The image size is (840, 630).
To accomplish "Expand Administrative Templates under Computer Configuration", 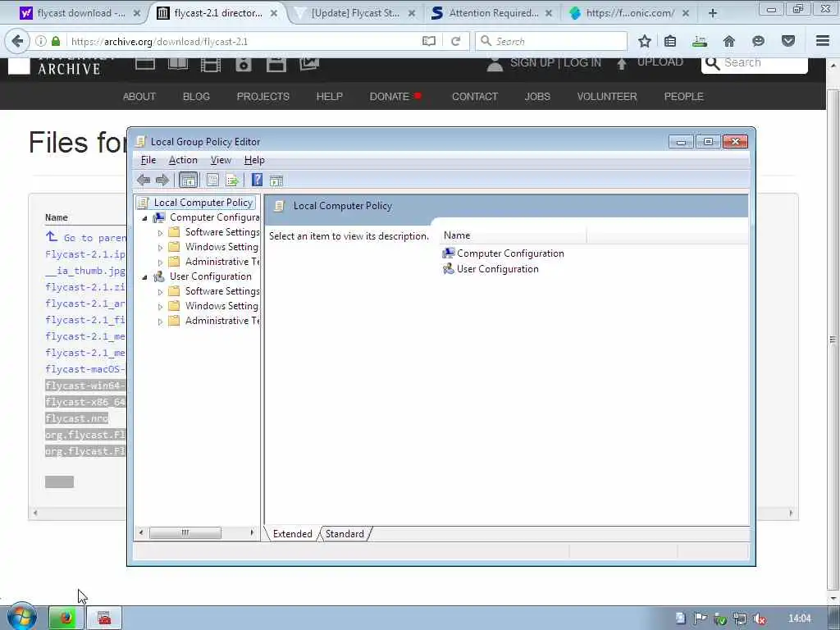I will coord(160,262).
